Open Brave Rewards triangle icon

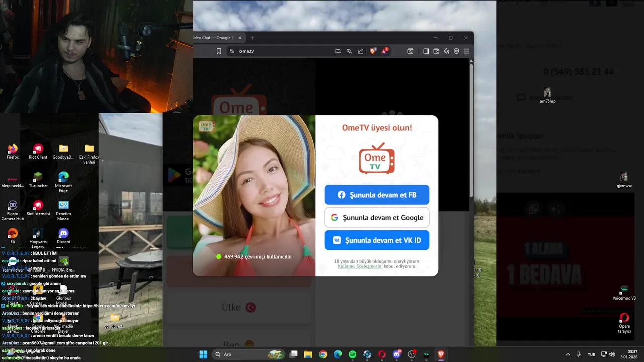click(385, 51)
